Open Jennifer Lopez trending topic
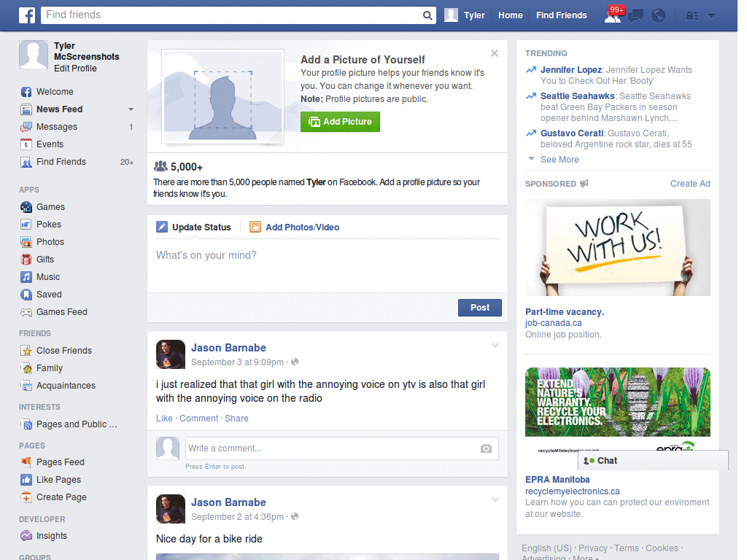The width and height of the screenshot is (747, 560). tap(570, 70)
